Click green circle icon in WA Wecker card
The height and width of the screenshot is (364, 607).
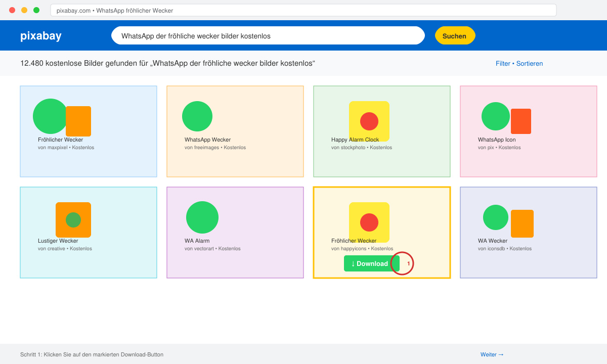coord(496,217)
